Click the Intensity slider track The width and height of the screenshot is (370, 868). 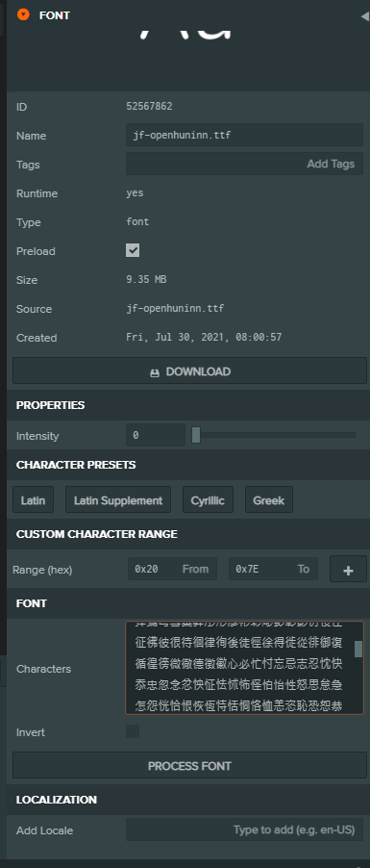point(274,435)
